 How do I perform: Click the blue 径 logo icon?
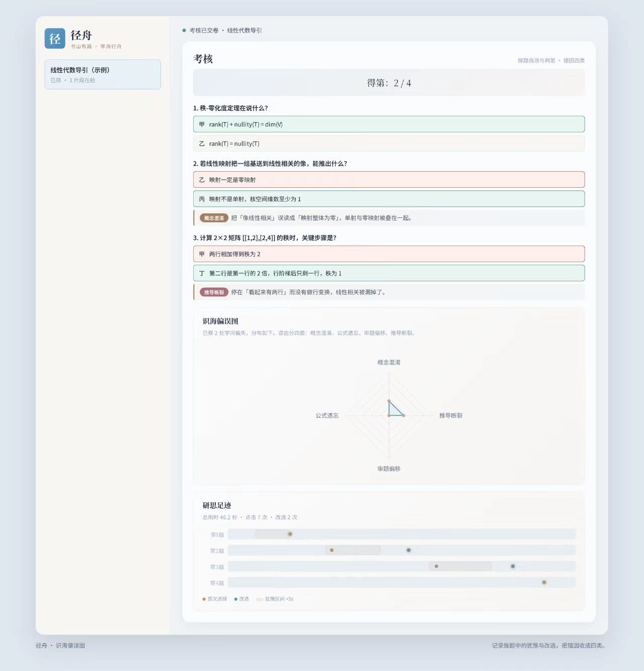[x=55, y=38]
